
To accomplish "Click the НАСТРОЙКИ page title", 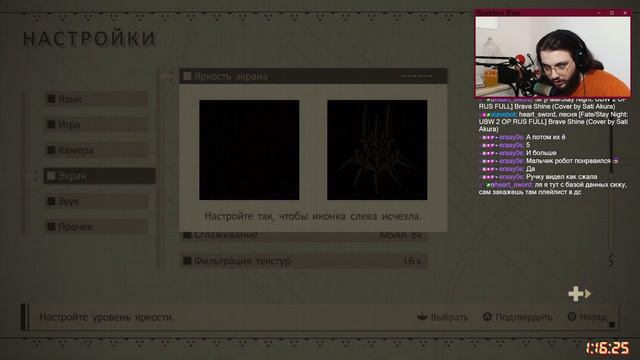I will click(89, 39).
